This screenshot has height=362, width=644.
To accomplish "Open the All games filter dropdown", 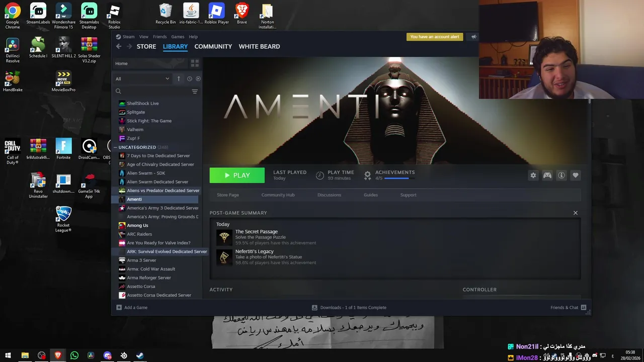I will [x=142, y=78].
